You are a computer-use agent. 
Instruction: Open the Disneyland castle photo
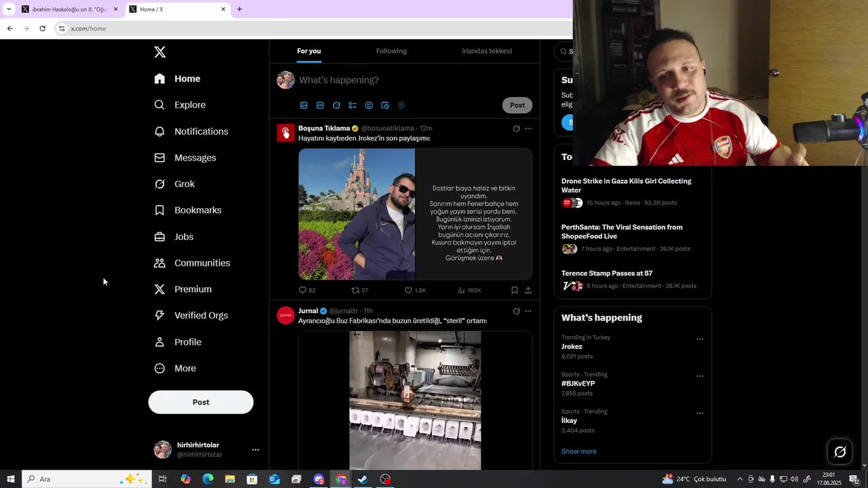[357, 214]
